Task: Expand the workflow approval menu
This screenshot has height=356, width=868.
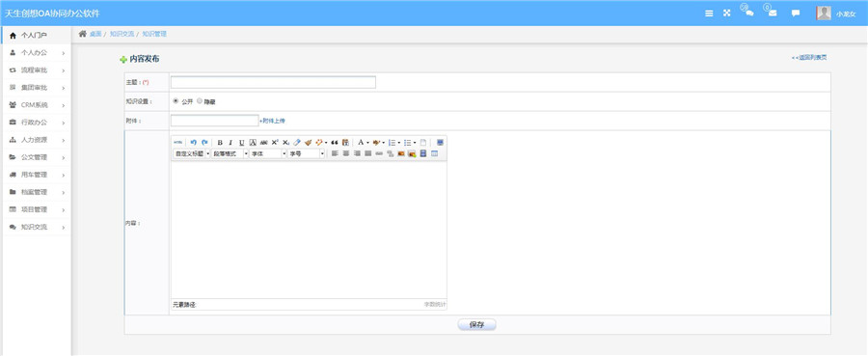Action: [37, 70]
